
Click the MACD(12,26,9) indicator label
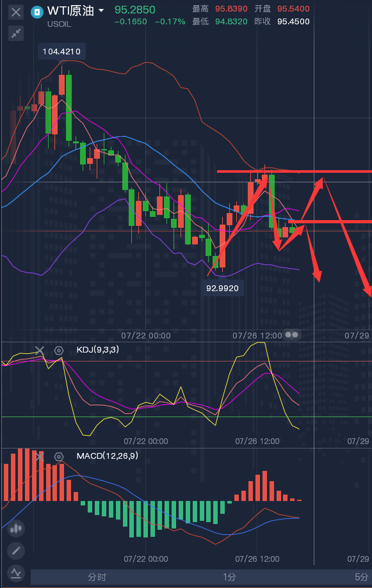coord(108,456)
